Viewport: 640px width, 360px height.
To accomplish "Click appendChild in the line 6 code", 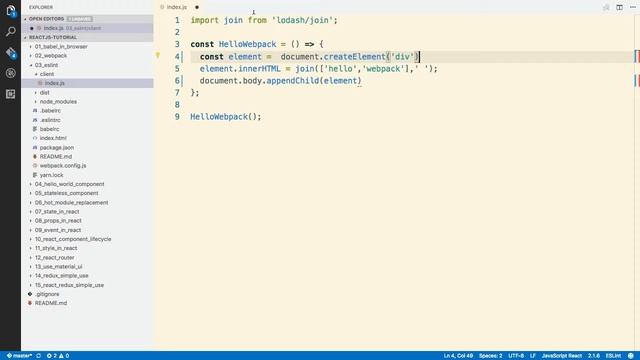I will tap(293, 81).
